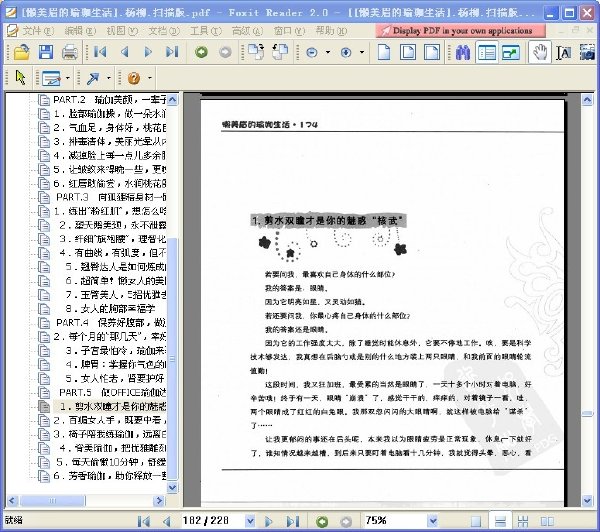This screenshot has width=600, height=532.
Task: Click the grey next view button in toolbar
Action: click(225, 52)
